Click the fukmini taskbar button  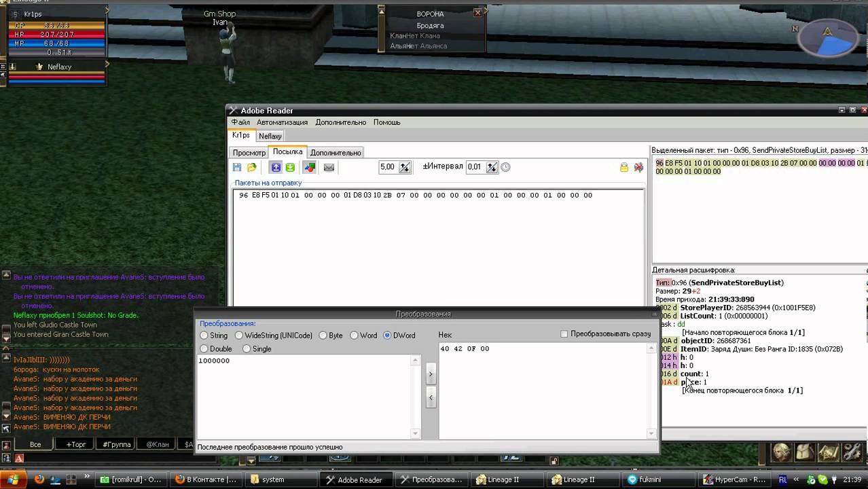click(x=658, y=479)
